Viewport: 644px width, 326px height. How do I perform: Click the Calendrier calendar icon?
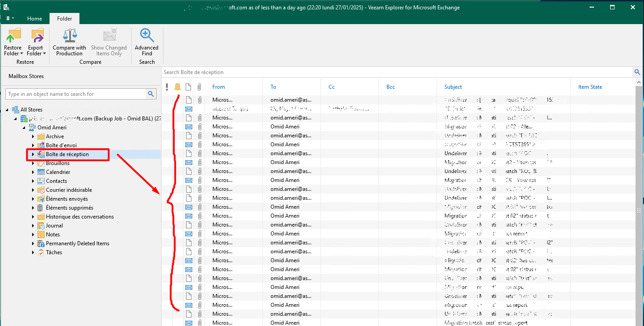pyautogui.click(x=41, y=172)
